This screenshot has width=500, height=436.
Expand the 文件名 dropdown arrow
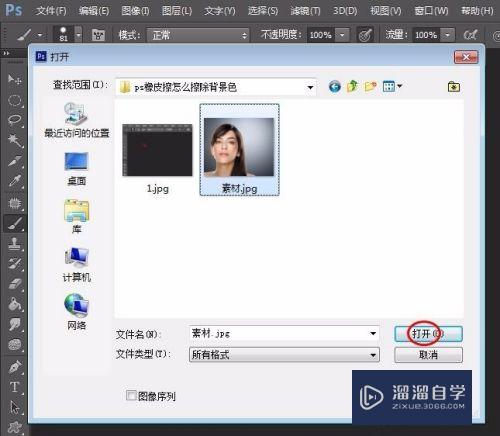pos(373,333)
